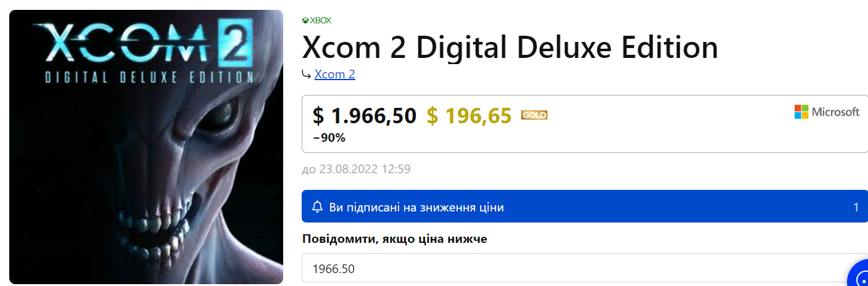Click the XBOX platform label
This screenshot has width=868, height=286.
coord(321,20)
